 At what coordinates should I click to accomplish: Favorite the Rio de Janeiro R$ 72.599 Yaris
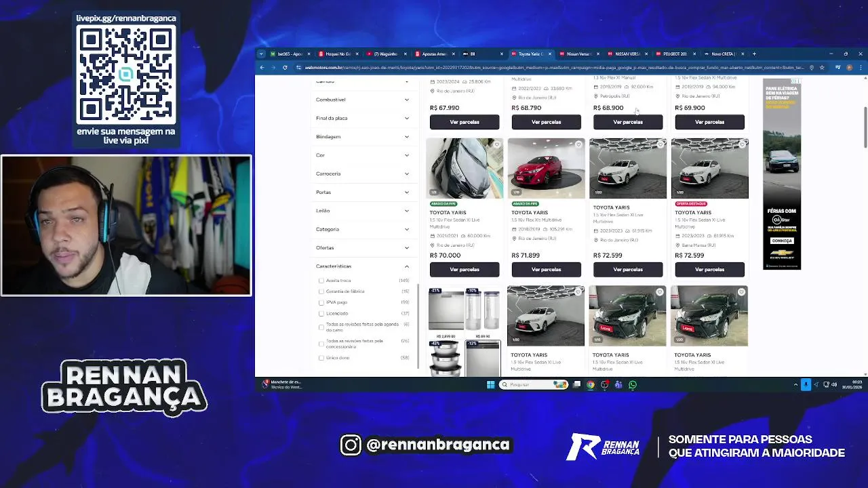660,144
